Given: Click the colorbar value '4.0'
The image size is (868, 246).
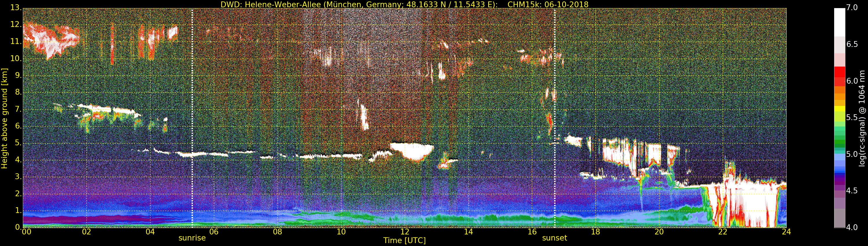Looking at the screenshot, I should (852, 227).
